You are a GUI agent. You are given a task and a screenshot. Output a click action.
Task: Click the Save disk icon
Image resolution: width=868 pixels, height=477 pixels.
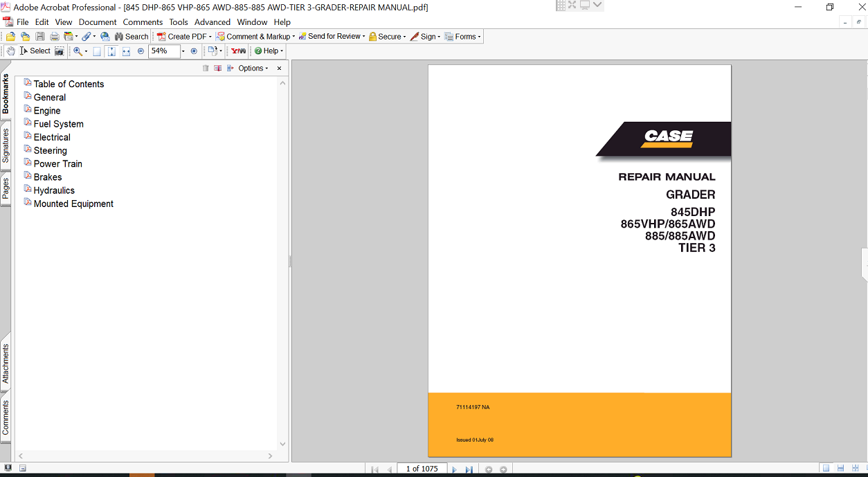coord(40,37)
